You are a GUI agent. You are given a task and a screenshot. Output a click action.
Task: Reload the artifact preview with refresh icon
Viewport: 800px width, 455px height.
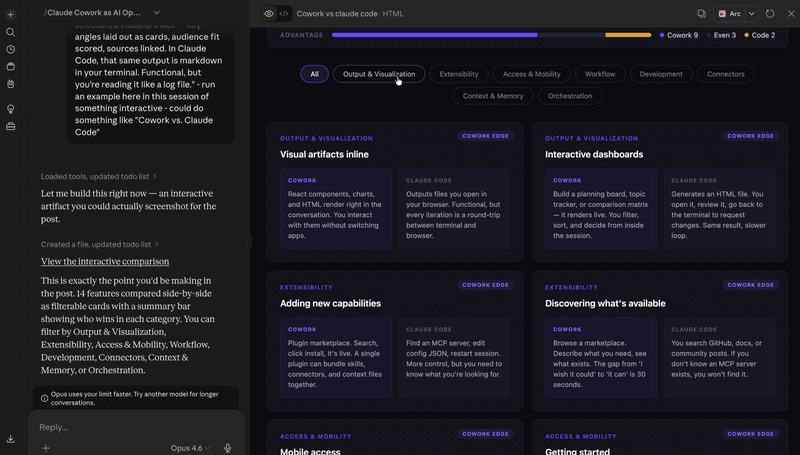(770, 14)
